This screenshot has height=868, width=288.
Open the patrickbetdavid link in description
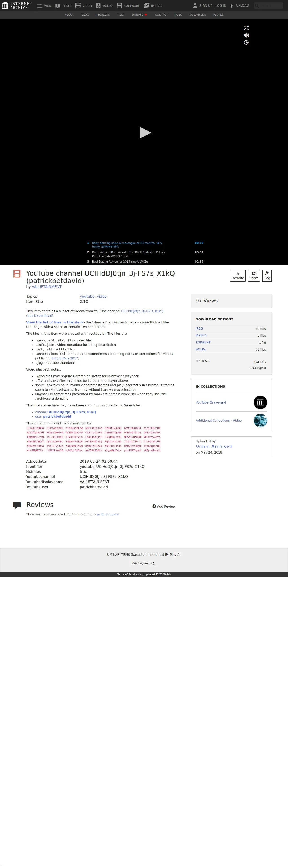click(40, 316)
